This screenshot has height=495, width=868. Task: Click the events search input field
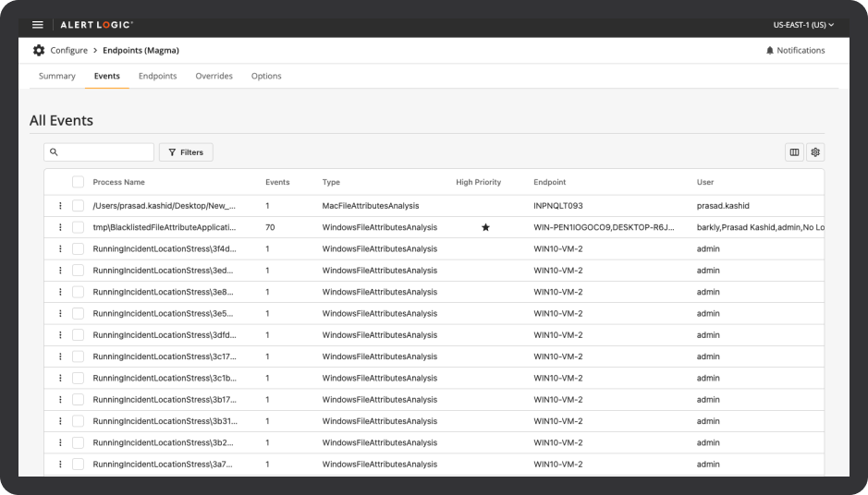tap(104, 152)
